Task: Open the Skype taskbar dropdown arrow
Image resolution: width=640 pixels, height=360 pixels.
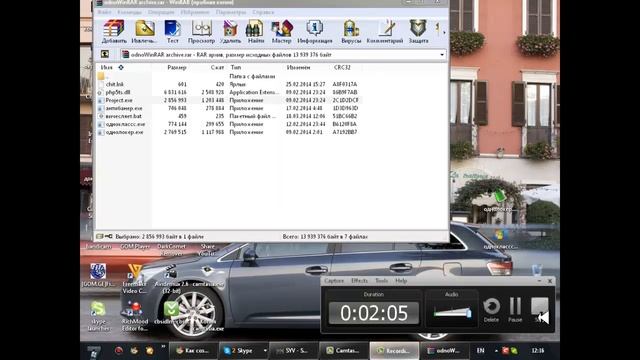Action: click(265, 351)
